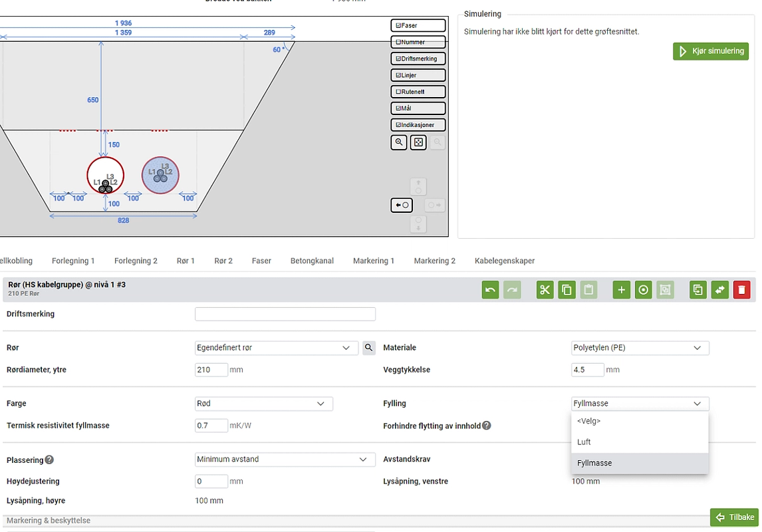The width and height of the screenshot is (762, 532).
Task: Click the greyed paste clipboard icon
Action: click(x=588, y=290)
